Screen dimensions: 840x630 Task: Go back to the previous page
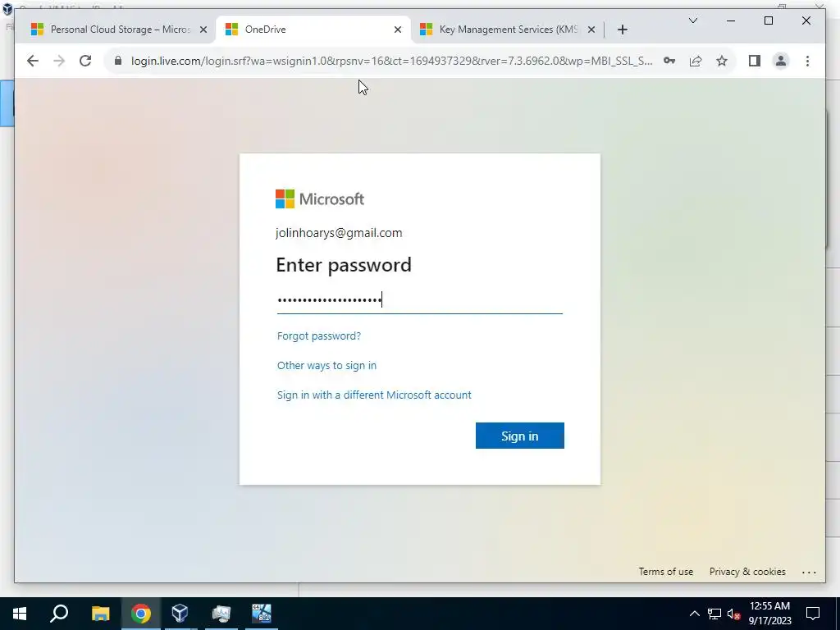click(33, 61)
